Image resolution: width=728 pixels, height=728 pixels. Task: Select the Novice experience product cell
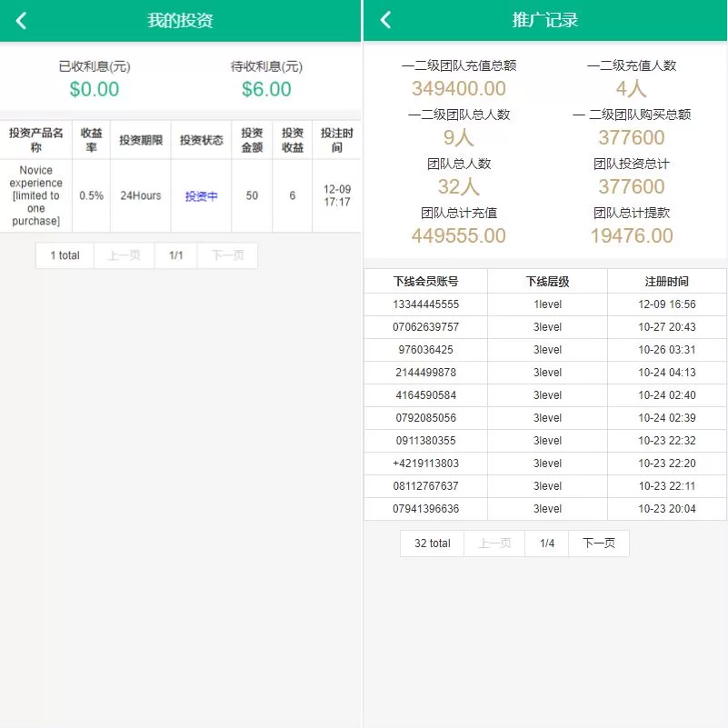click(36, 195)
